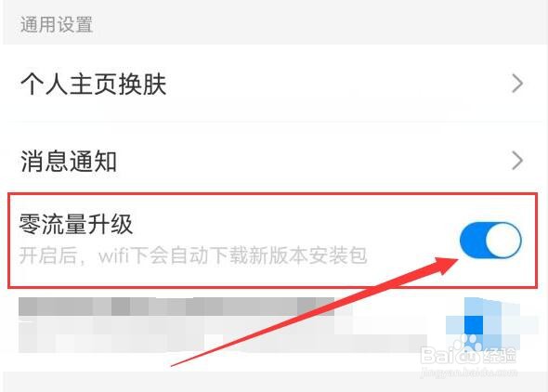Click the word wifi in description
The image size is (548, 392).
tap(113, 255)
